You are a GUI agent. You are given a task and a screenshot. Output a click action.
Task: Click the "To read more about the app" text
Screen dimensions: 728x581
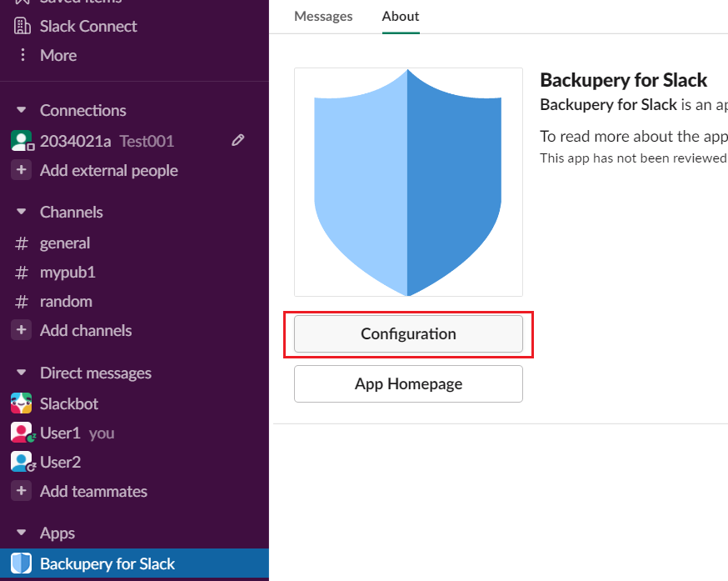[633, 137]
